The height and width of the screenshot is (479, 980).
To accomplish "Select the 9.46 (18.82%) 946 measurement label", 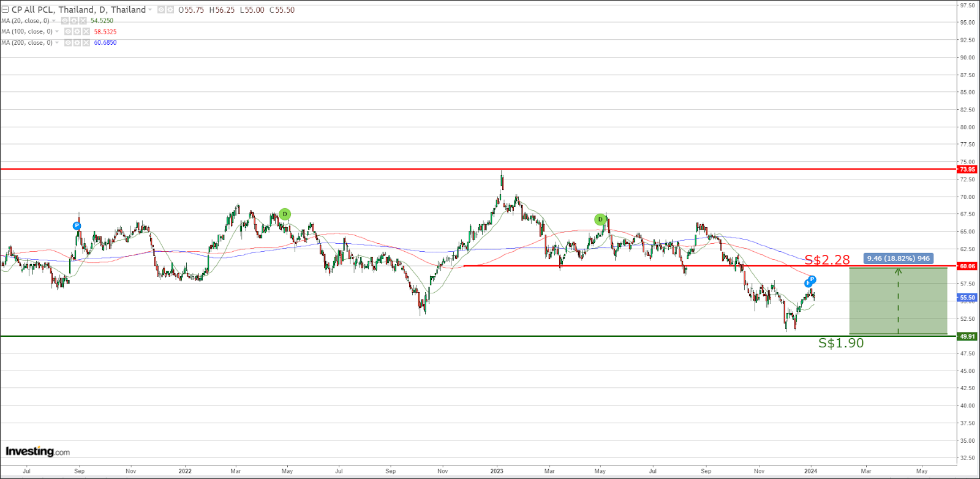I will (x=898, y=258).
